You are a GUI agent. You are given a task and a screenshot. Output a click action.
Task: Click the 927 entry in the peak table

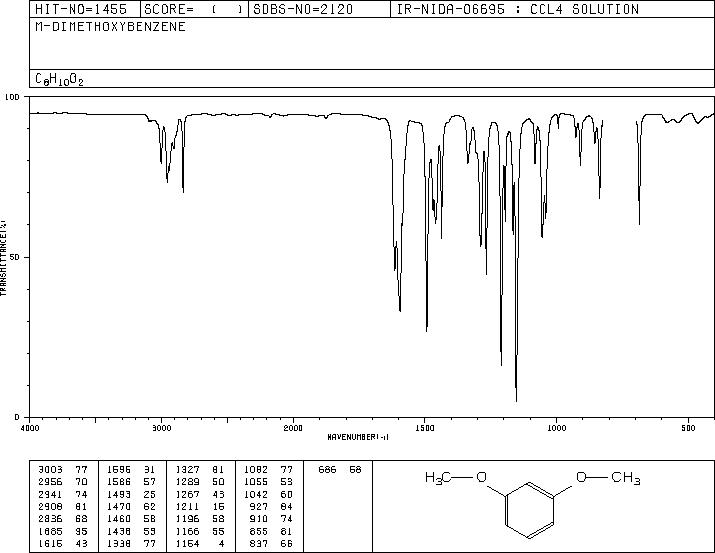[x=259, y=506]
